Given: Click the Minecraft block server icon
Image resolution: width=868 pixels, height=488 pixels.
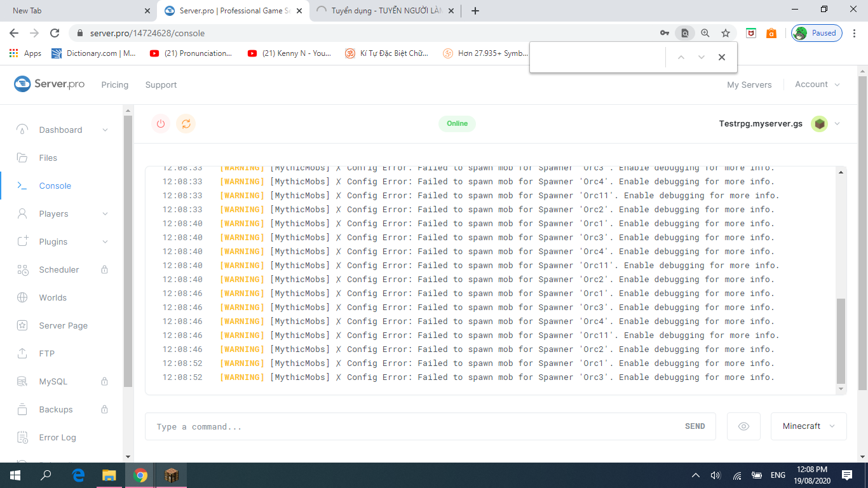Looking at the screenshot, I should [820, 124].
